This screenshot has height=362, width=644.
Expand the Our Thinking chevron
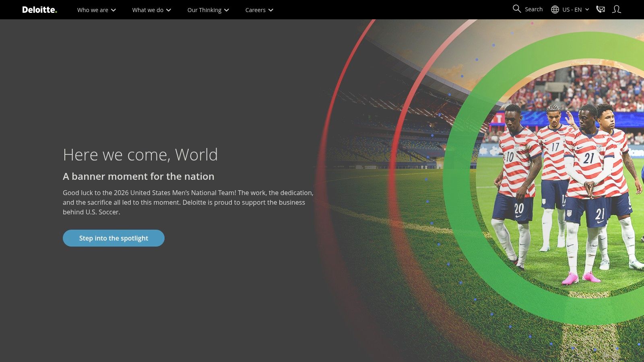coord(227,10)
